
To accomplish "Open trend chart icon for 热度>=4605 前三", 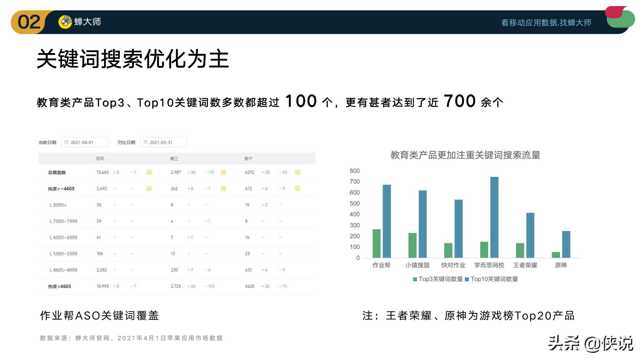I will tap(223, 188).
